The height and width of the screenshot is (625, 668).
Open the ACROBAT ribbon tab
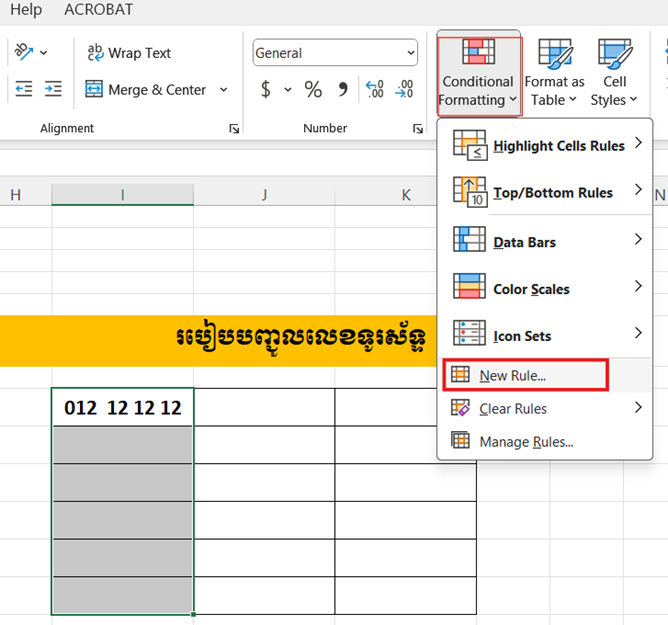tap(98, 9)
